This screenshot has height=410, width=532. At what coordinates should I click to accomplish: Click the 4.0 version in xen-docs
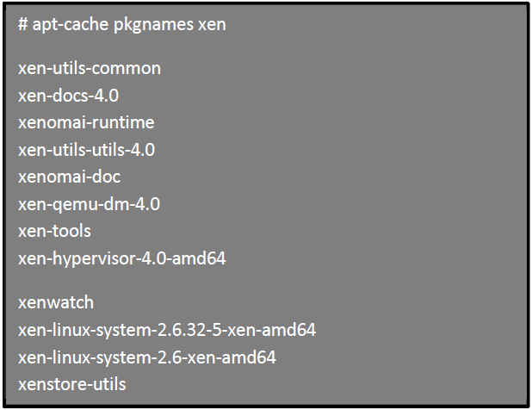pyautogui.click(x=107, y=95)
